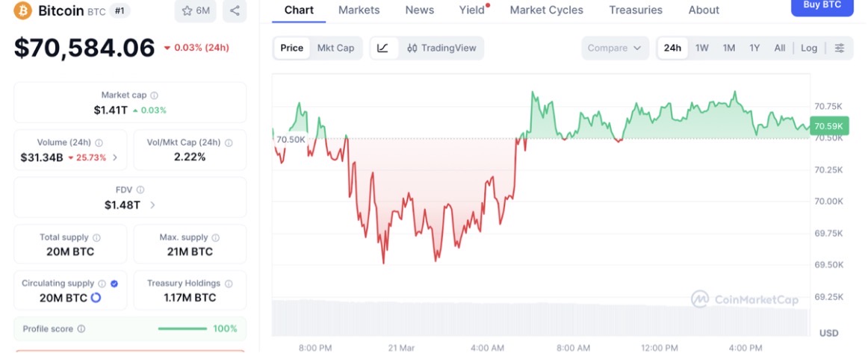Select the line chart type icon
The image size is (868, 353).
coord(382,48)
